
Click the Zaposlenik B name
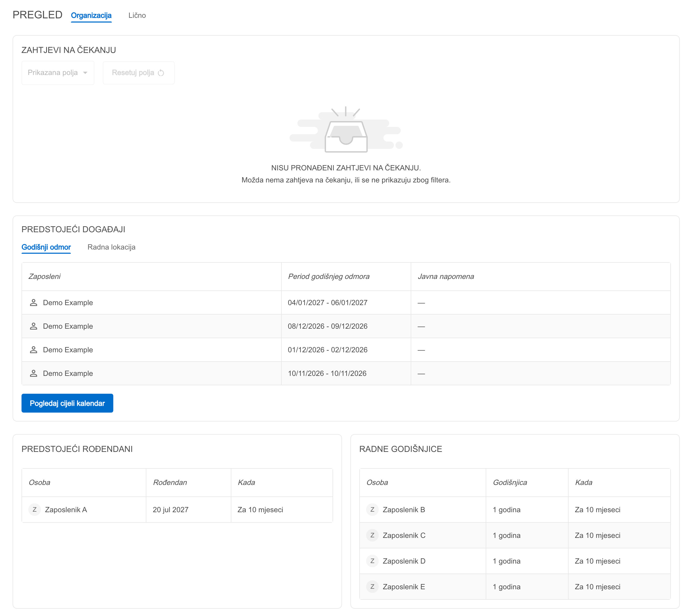click(x=404, y=510)
